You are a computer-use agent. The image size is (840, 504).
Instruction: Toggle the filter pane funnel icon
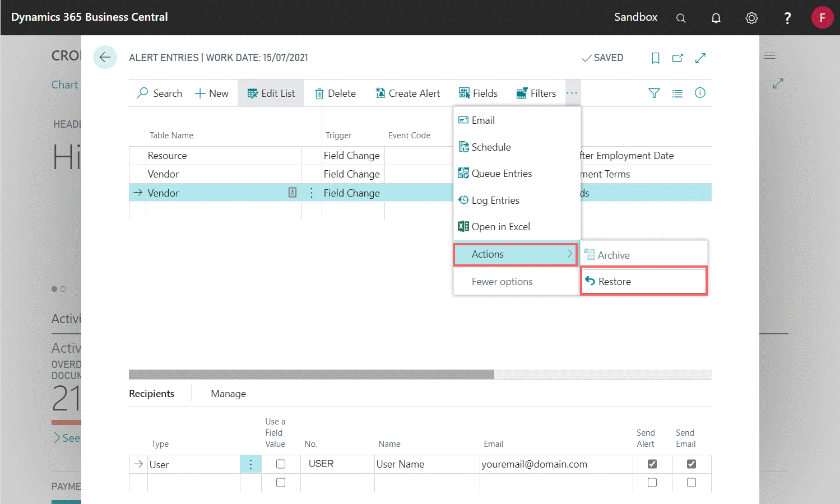point(654,93)
